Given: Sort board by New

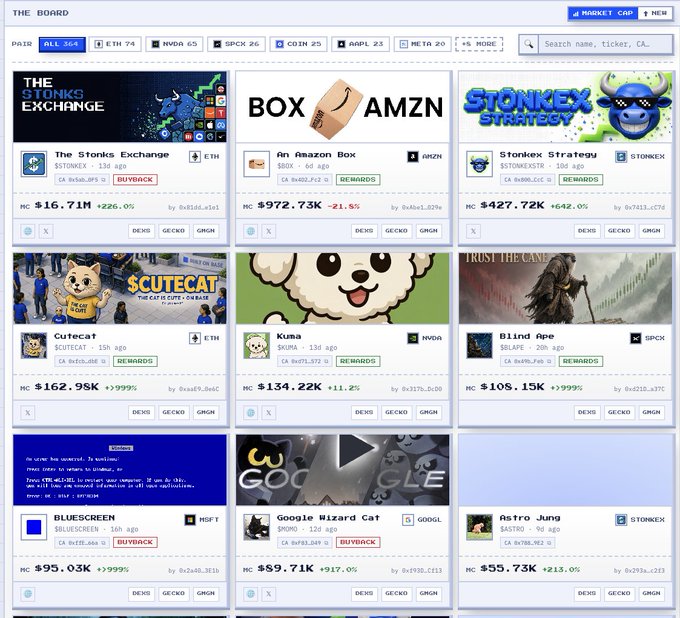Looking at the screenshot, I should pos(655,13).
